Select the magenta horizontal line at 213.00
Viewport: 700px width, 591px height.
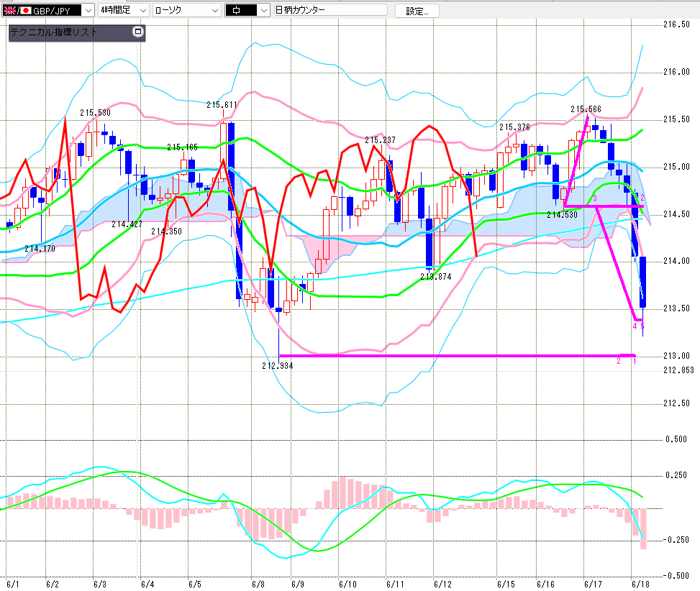[x=455, y=355]
